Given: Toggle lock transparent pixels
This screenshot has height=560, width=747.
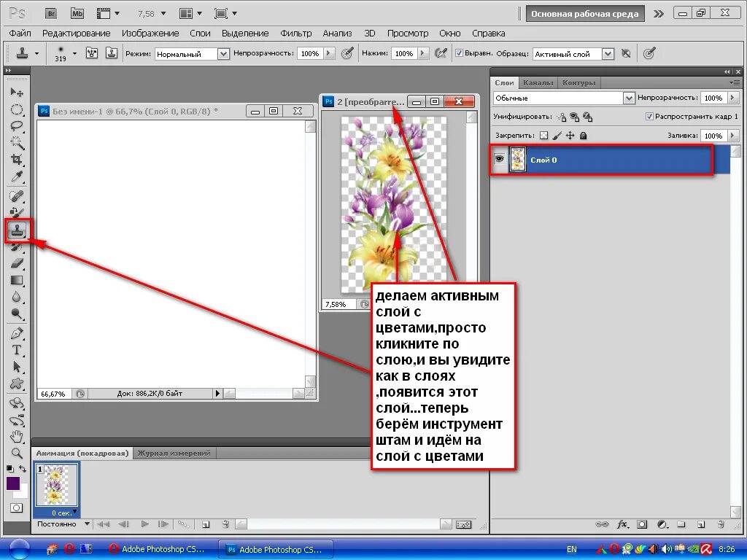Looking at the screenshot, I should point(543,136).
